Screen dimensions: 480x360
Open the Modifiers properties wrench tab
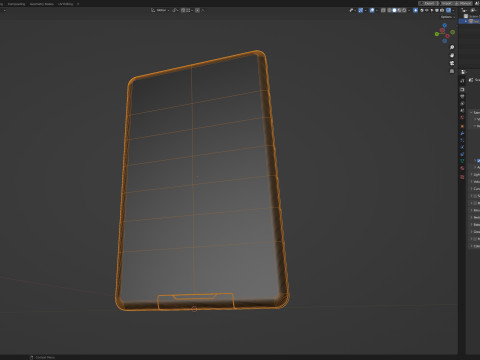click(462, 133)
